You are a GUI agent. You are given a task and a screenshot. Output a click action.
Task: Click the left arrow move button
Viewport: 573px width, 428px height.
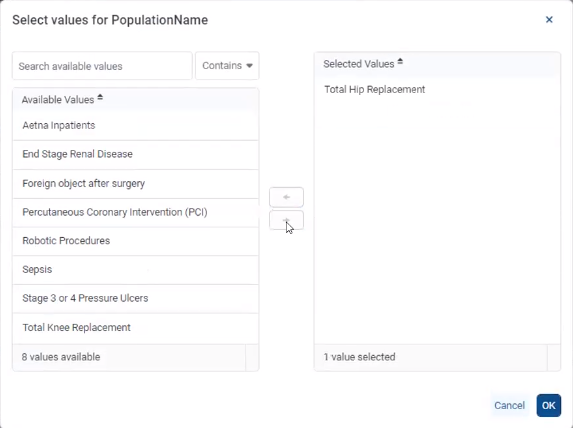coord(286,197)
